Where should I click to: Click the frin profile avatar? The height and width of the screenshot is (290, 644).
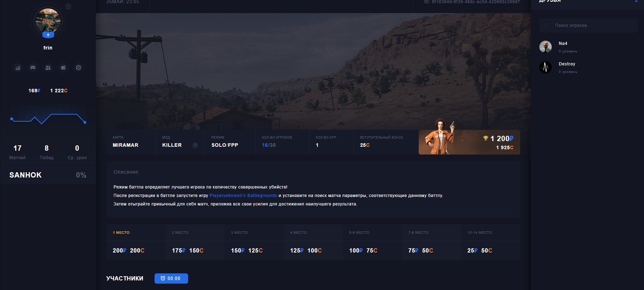(48, 21)
